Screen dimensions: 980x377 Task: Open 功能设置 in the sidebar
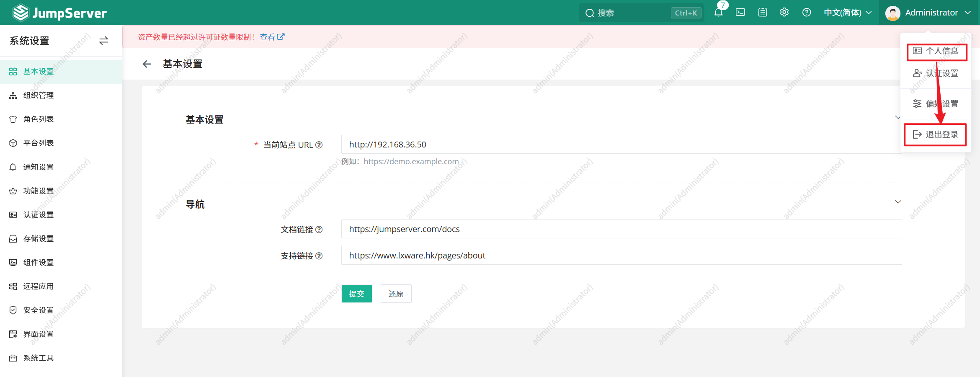click(61, 191)
